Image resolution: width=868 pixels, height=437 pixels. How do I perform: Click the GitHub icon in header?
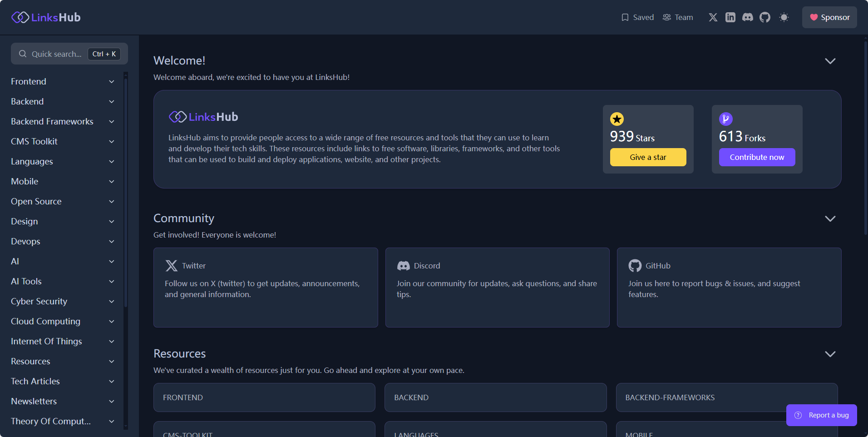[x=765, y=17]
